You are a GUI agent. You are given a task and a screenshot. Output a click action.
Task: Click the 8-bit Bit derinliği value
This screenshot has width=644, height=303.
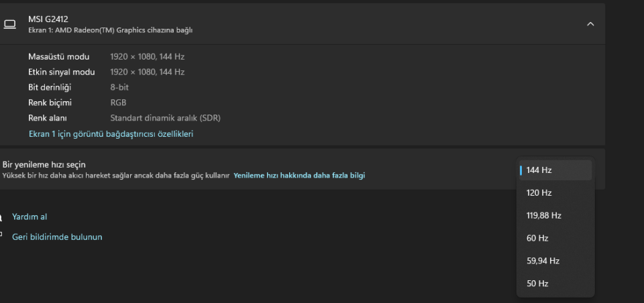[x=119, y=88]
